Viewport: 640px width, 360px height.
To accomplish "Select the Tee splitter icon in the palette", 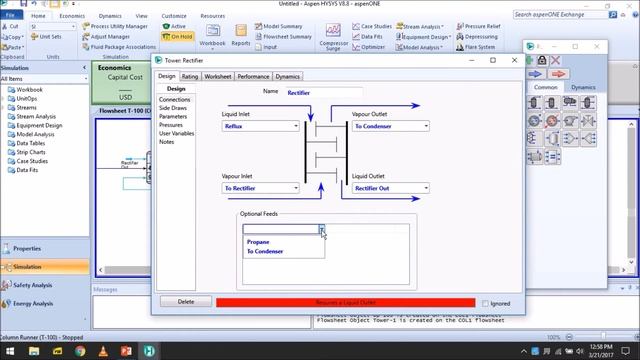I will pyautogui.click(x=588, y=139).
